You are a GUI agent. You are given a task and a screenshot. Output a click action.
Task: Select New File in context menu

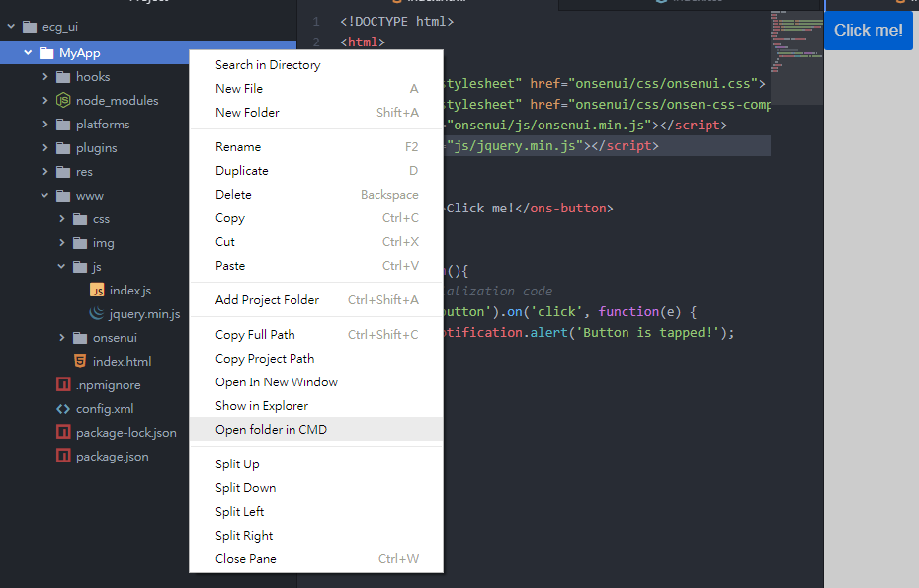[x=316, y=89]
